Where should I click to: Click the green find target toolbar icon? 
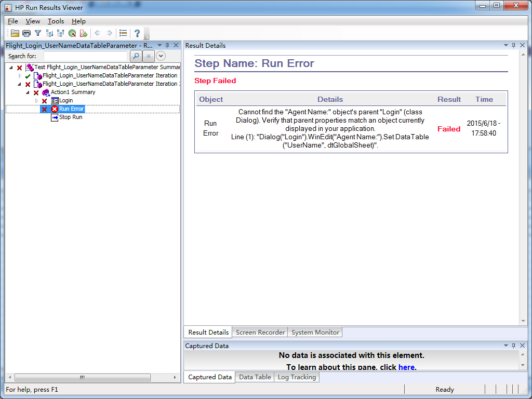72,33
